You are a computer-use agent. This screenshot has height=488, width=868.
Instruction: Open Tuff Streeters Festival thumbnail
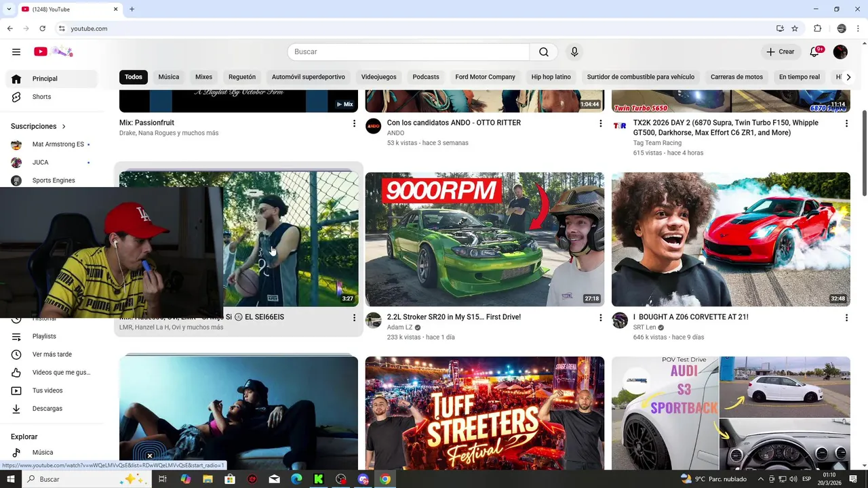(485, 413)
